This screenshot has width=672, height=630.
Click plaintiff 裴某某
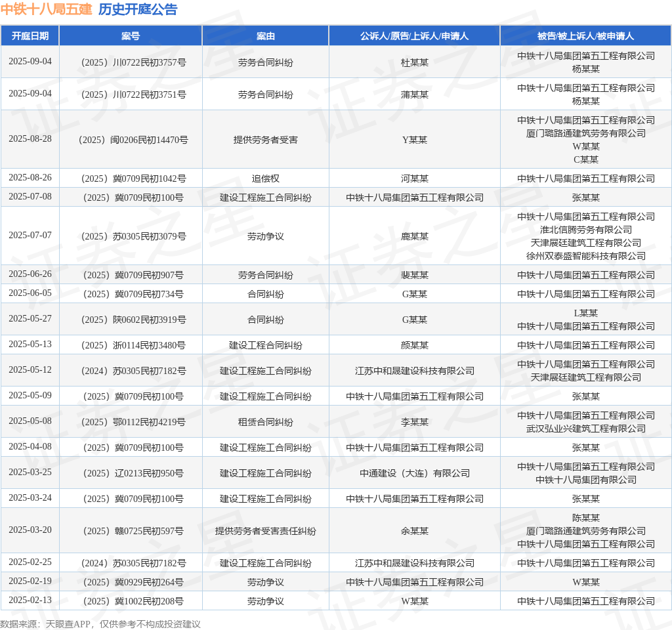415,275
